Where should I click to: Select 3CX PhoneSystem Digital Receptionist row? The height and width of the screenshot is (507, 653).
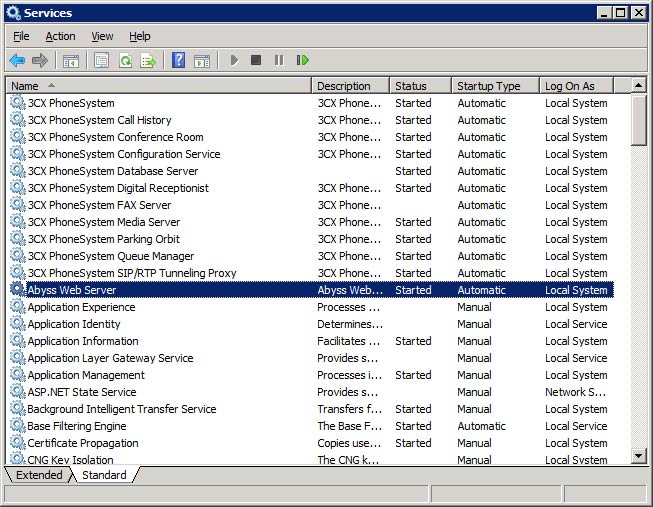tap(310, 188)
